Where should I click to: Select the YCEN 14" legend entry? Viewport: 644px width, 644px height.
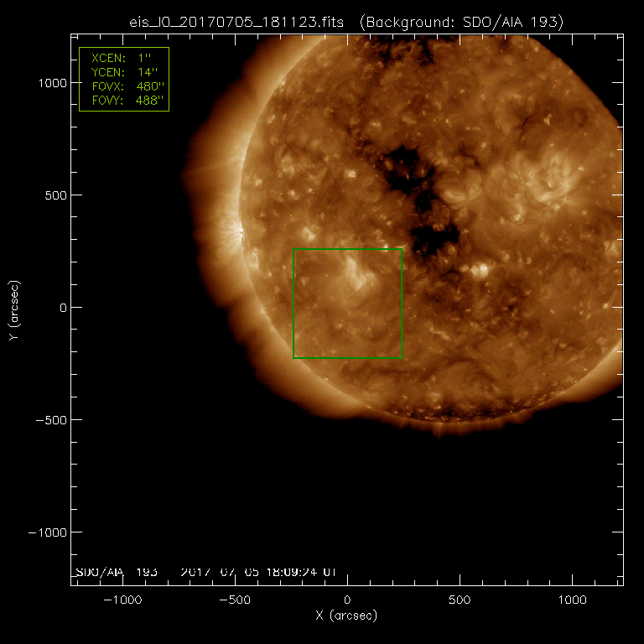coord(124,74)
